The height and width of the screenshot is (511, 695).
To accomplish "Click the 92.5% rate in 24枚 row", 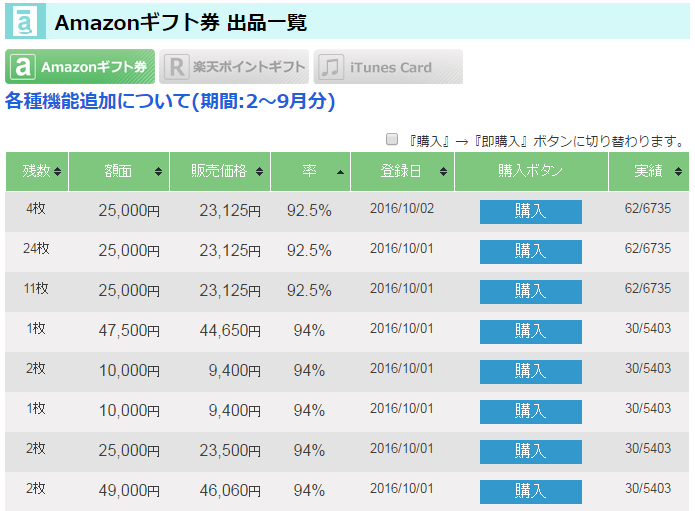I will [x=309, y=250].
